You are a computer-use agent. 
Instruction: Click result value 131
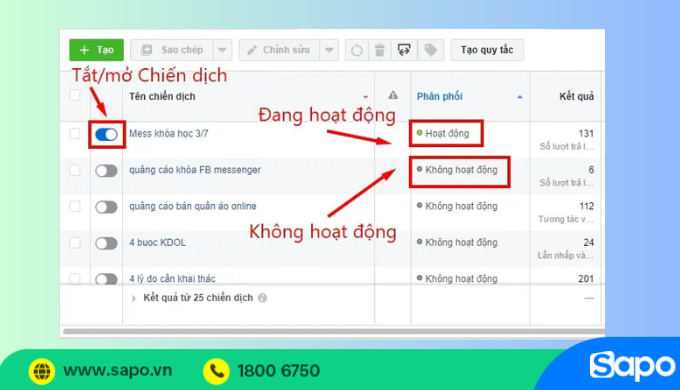tap(586, 134)
